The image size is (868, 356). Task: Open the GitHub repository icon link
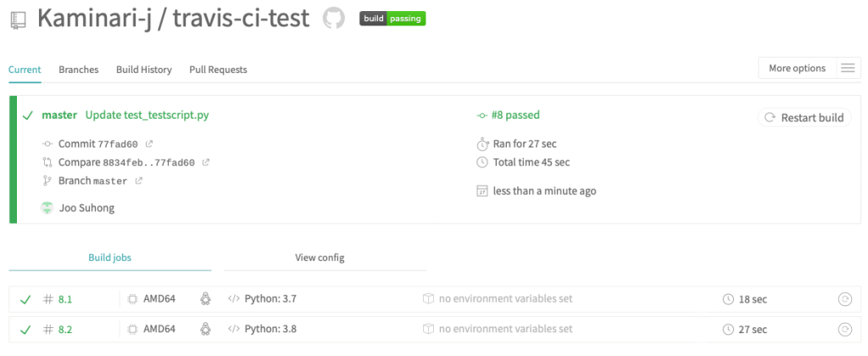click(x=334, y=19)
